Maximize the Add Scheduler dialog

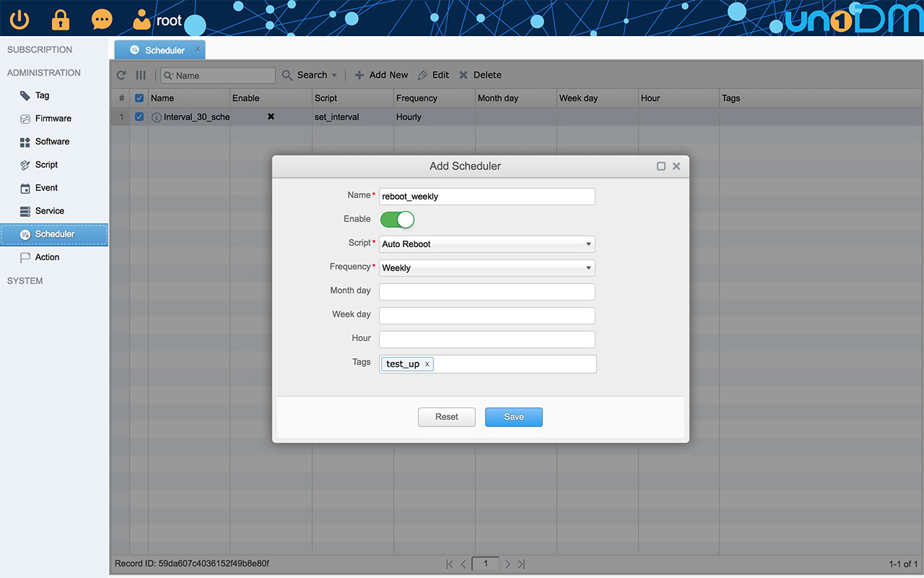(661, 166)
